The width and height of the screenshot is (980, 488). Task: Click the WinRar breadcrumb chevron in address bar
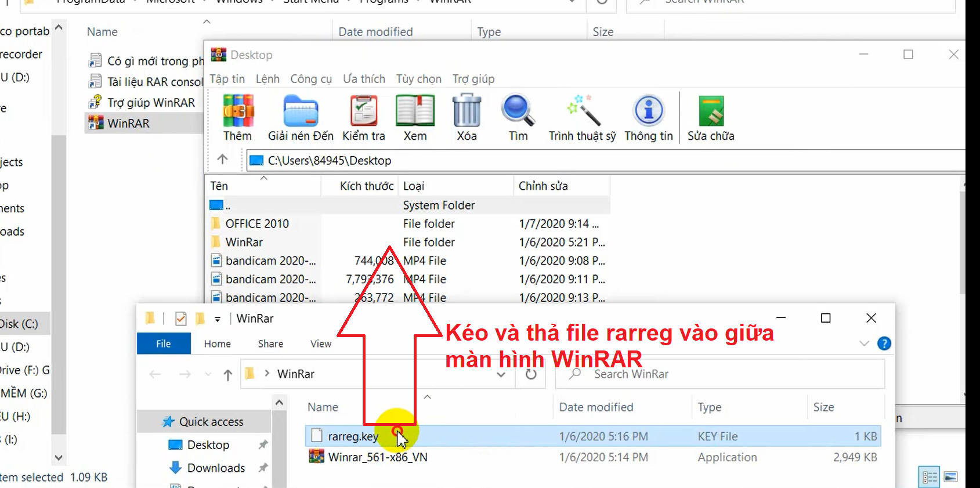[267, 374]
